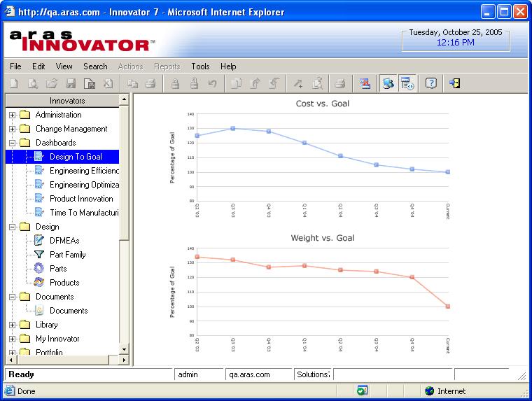Viewport: 532px width, 401px height.
Task: Expand the My Innovator folder
Action: [x=12, y=339]
